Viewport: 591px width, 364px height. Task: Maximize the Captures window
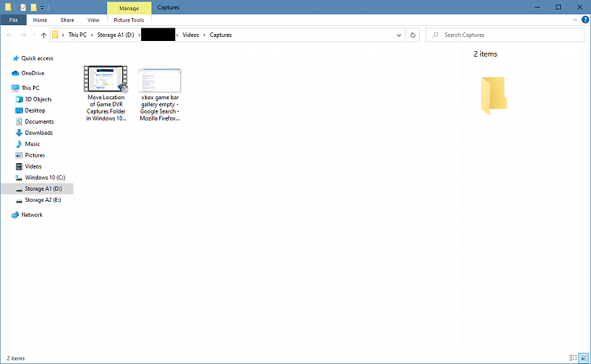(558, 7)
